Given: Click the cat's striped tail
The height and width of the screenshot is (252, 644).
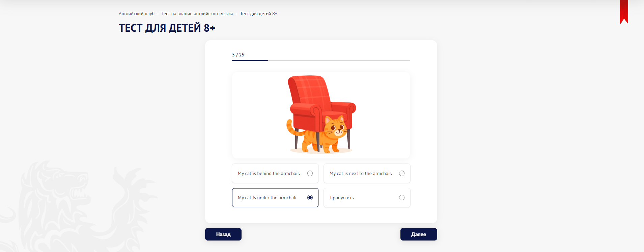Looking at the screenshot, I should [x=291, y=128].
